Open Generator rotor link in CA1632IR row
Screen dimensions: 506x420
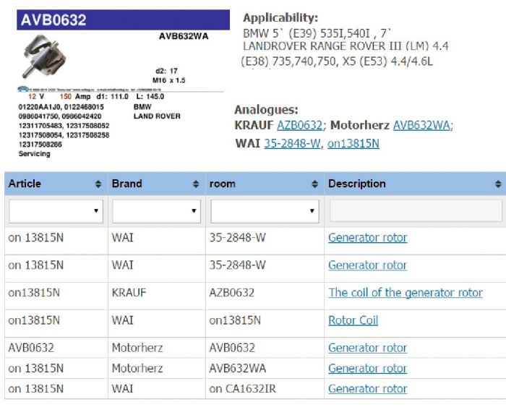(367, 389)
